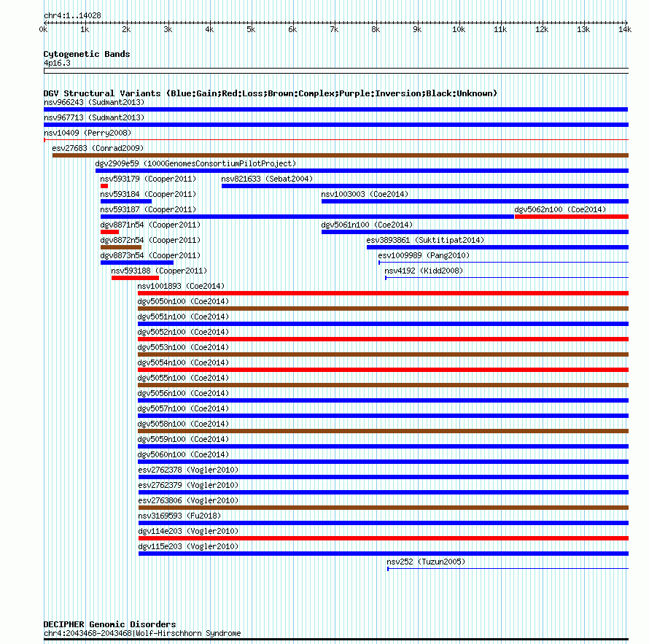The image size is (649, 644).
Task: Click nsv593184 (Cooper2011) label
Action: click(148, 194)
